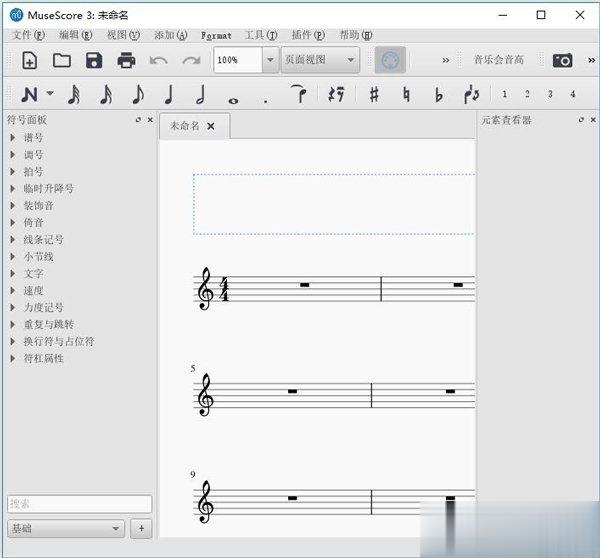Switch to voice 3
The height and width of the screenshot is (558, 600).
[550, 94]
